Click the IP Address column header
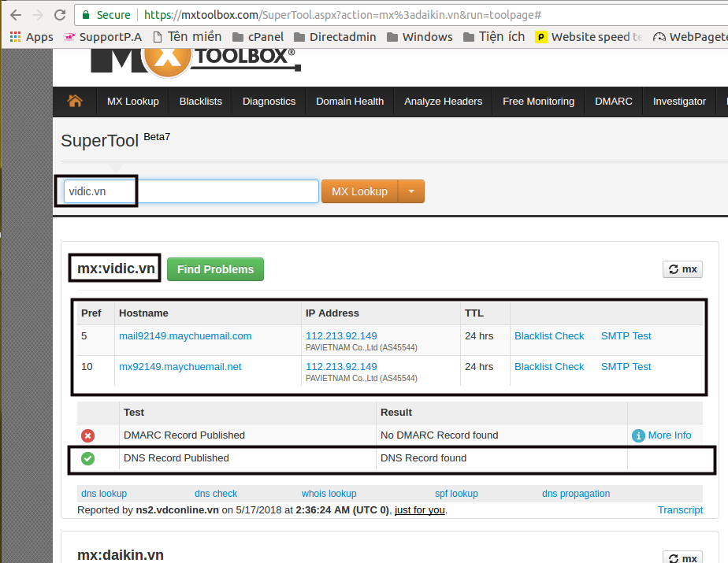 tap(332, 313)
